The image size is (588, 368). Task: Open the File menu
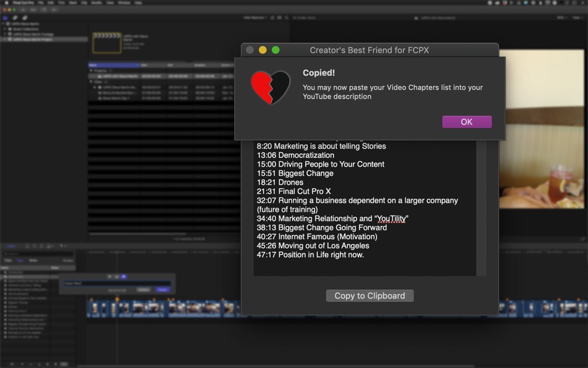tap(40, 2)
